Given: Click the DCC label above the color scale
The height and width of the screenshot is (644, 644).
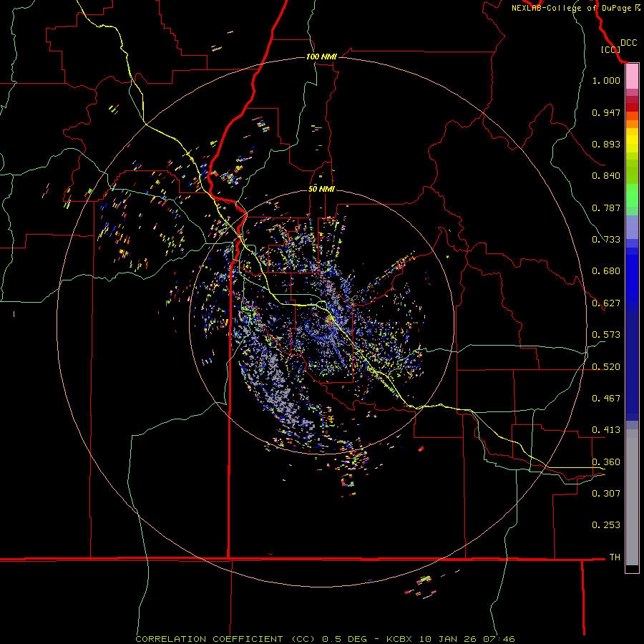Looking at the screenshot, I should (628, 43).
